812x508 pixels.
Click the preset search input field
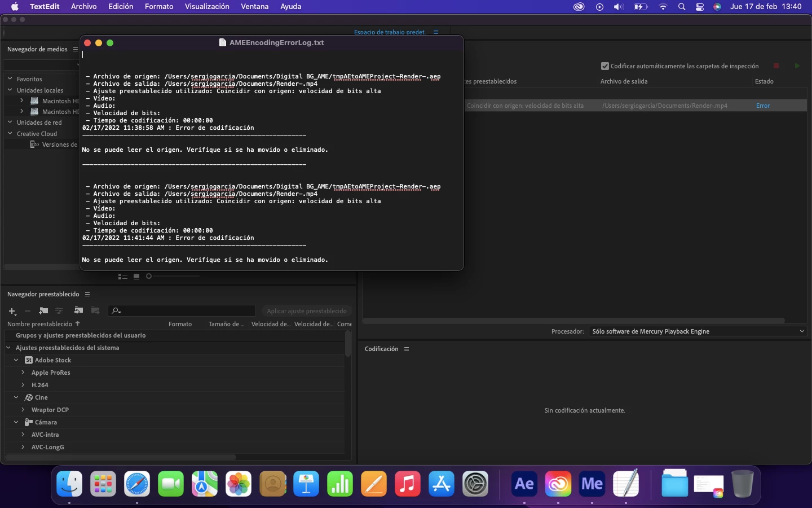182,311
